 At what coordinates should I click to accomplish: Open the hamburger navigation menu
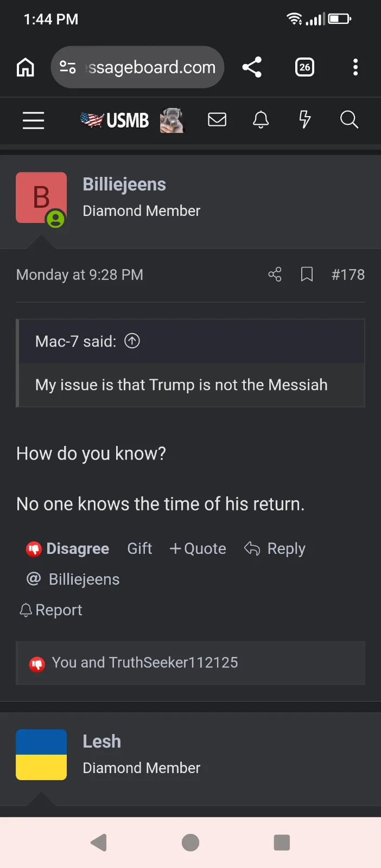pos(33,120)
